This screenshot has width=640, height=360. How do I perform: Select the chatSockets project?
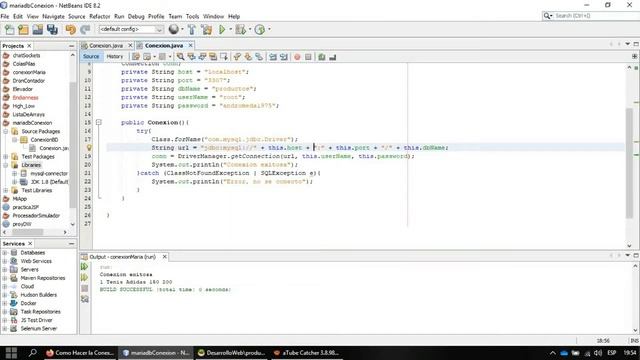[x=26, y=56]
